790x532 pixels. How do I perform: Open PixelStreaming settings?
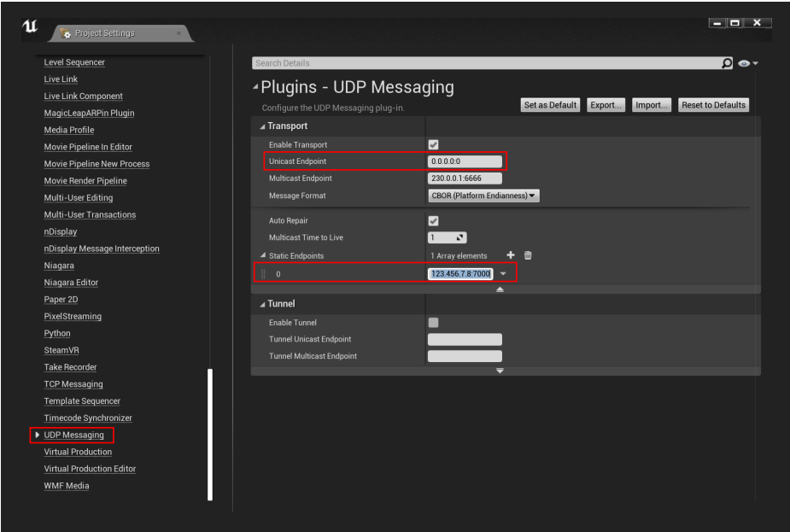coord(73,316)
